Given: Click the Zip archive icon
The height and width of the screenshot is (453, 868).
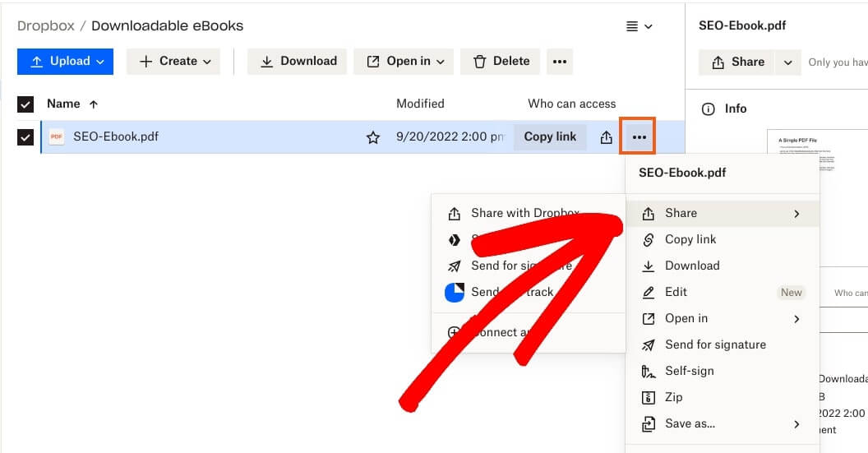Looking at the screenshot, I should point(649,398).
